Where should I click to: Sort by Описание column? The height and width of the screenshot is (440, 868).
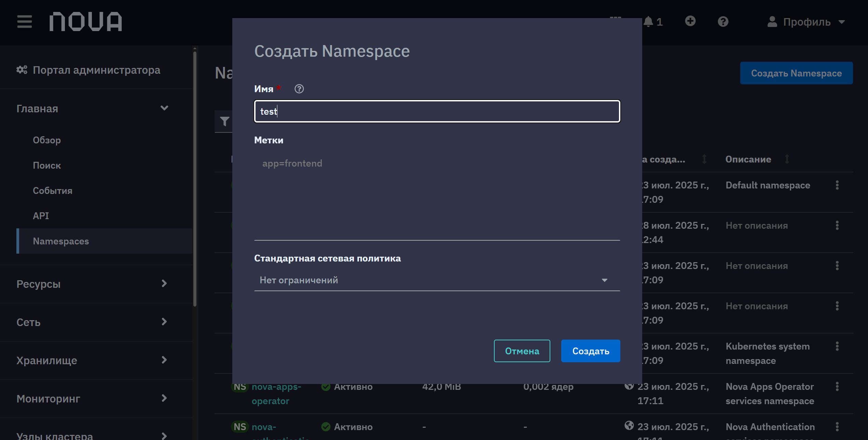click(787, 159)
